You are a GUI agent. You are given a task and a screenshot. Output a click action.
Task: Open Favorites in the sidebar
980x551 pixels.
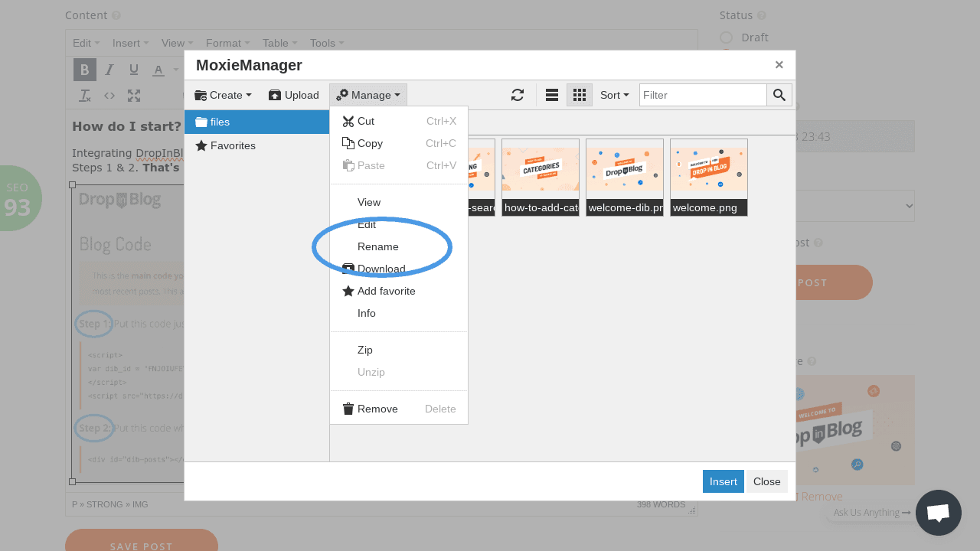click(x=256, y=145)
